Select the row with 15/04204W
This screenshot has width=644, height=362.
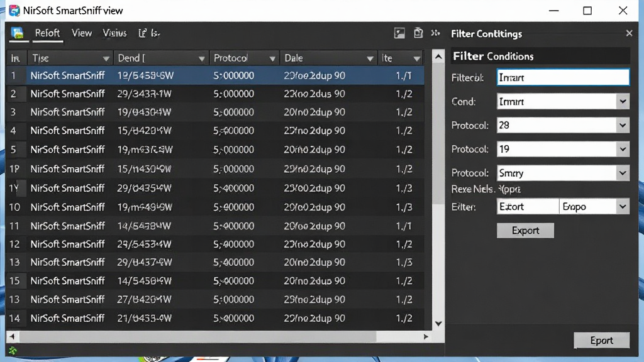215,131
